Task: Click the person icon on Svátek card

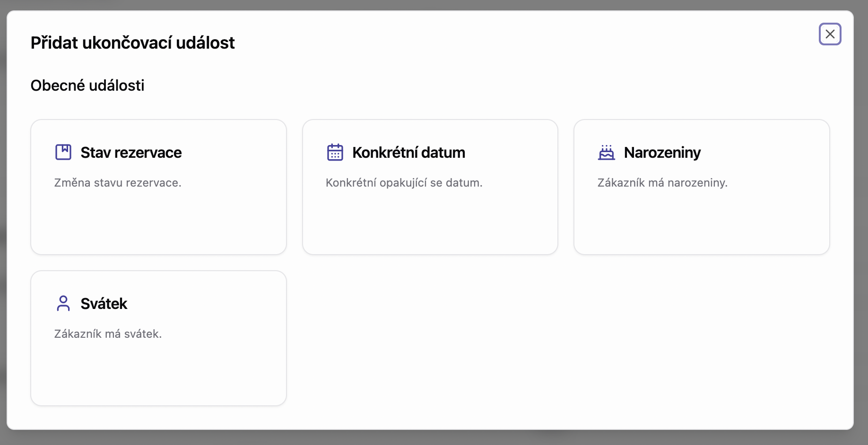Action: click(63, 303)
